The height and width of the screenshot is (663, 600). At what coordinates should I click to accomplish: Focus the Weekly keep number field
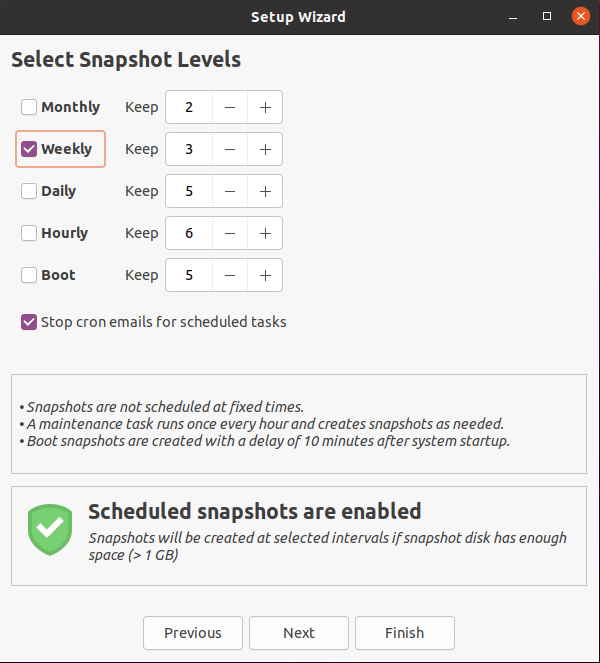189,149
